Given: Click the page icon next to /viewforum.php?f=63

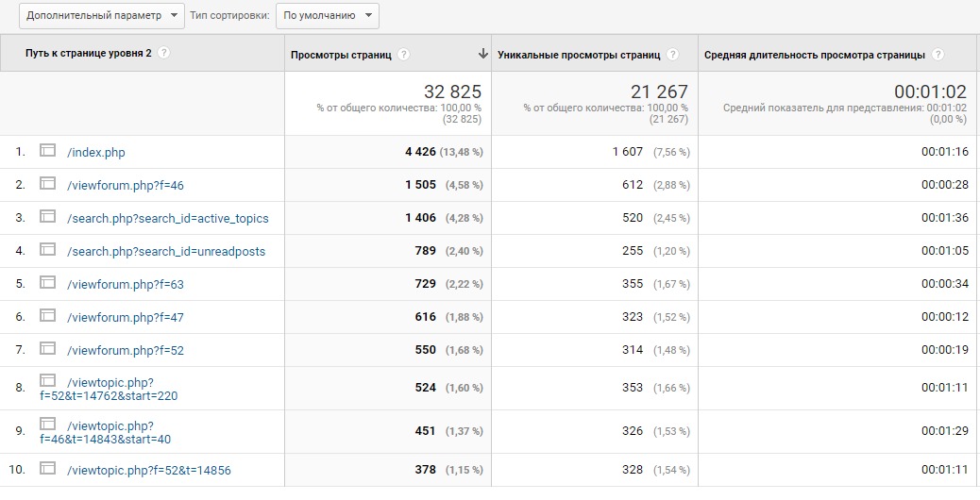Looking at the screenshot, I should pos(48,283).
